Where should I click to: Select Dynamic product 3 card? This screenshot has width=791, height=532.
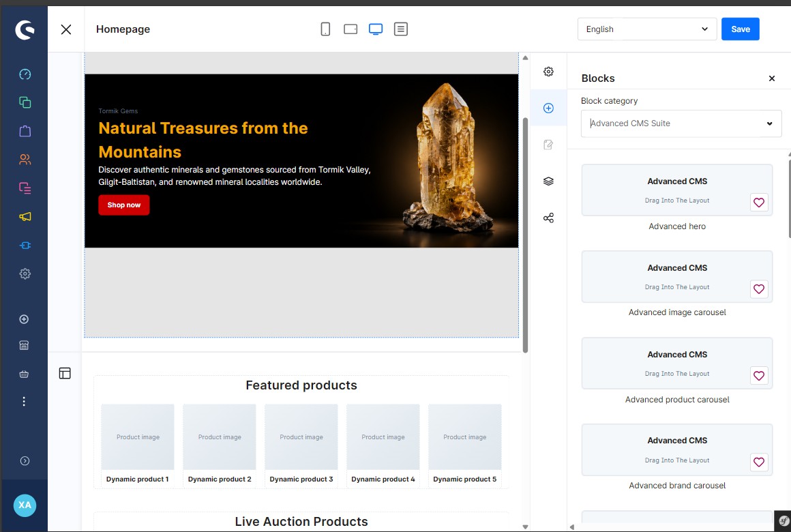tap(301, 445)
